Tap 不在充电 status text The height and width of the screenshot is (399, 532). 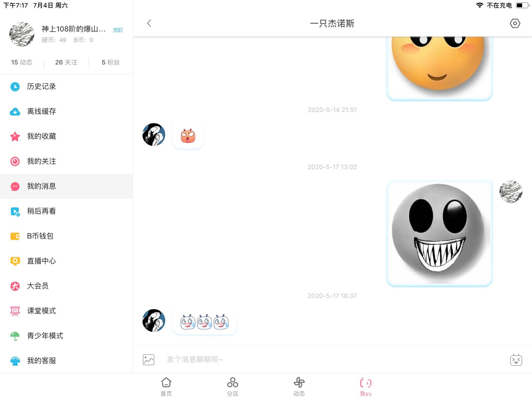click(x=499, y=5)
